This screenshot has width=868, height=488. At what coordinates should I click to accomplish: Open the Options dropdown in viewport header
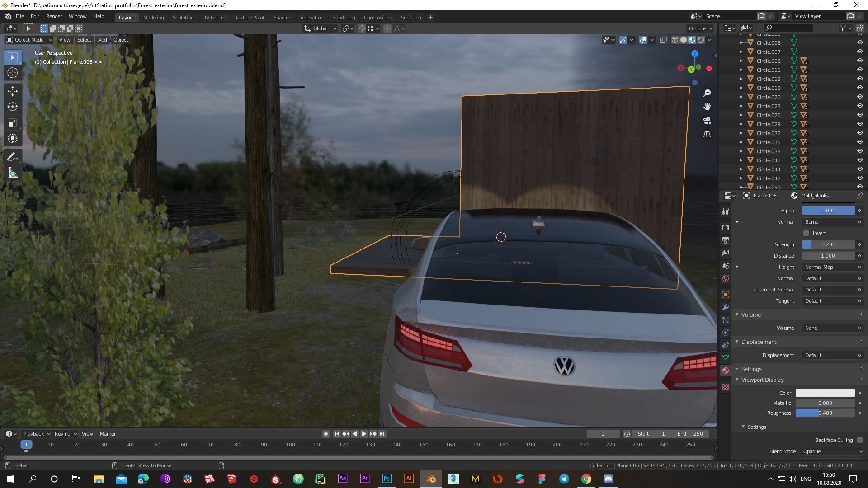700,28
